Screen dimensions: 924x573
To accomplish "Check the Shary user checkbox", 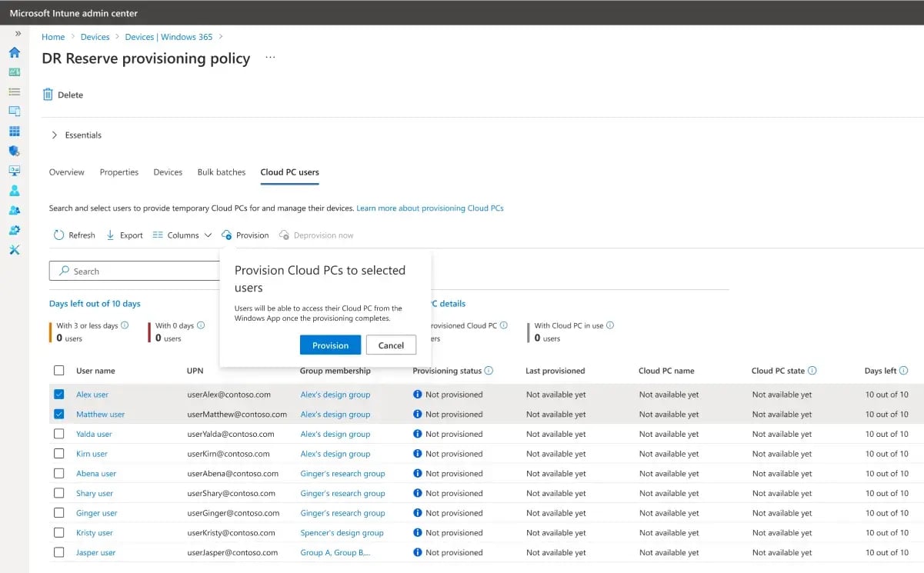I will point(59,493).
